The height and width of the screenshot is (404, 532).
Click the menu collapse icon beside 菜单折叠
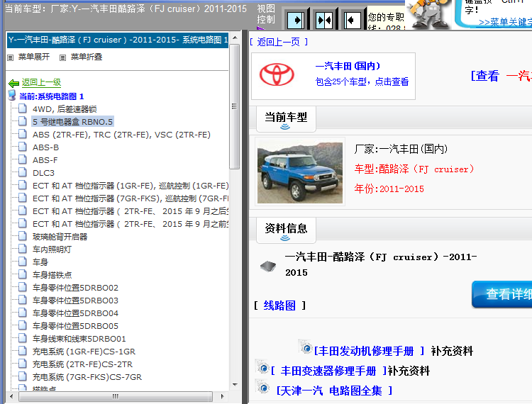[x=62, y=57]
